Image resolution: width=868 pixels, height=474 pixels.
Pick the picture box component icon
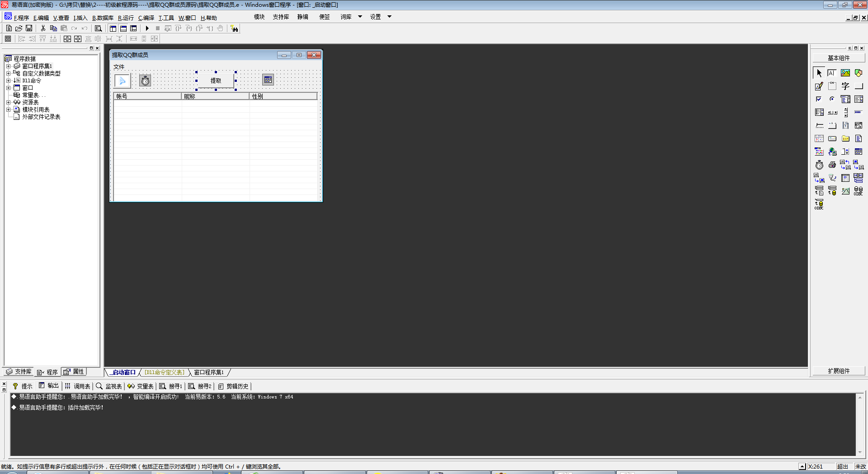click(x=845, y=73)
